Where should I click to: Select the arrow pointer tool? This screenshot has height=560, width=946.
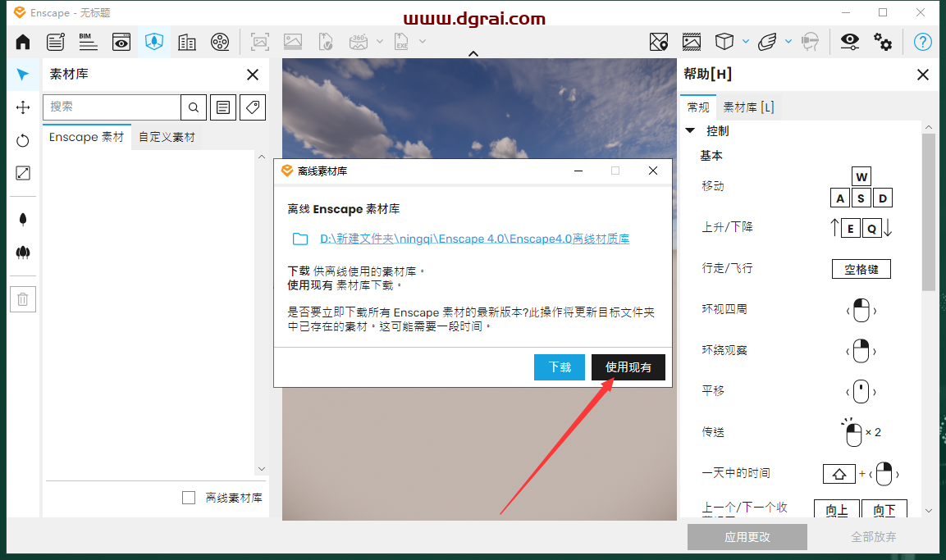[23, 75]
